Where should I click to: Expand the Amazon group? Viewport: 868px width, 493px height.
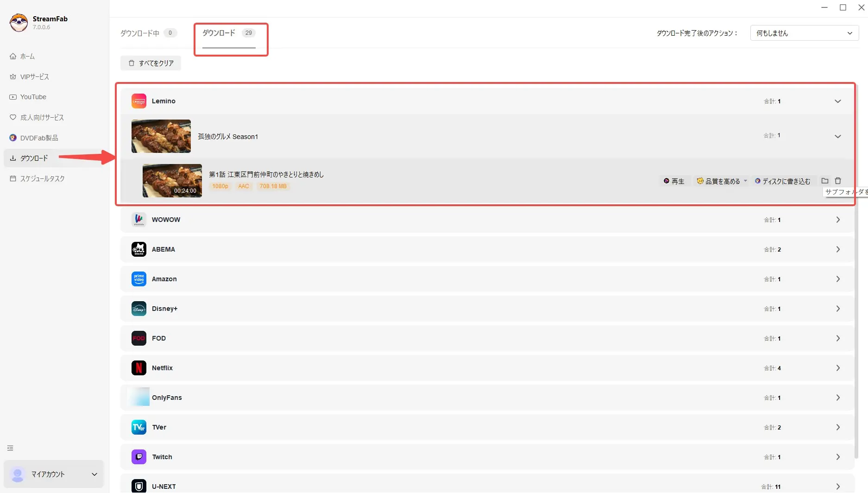tap(837, 279)
